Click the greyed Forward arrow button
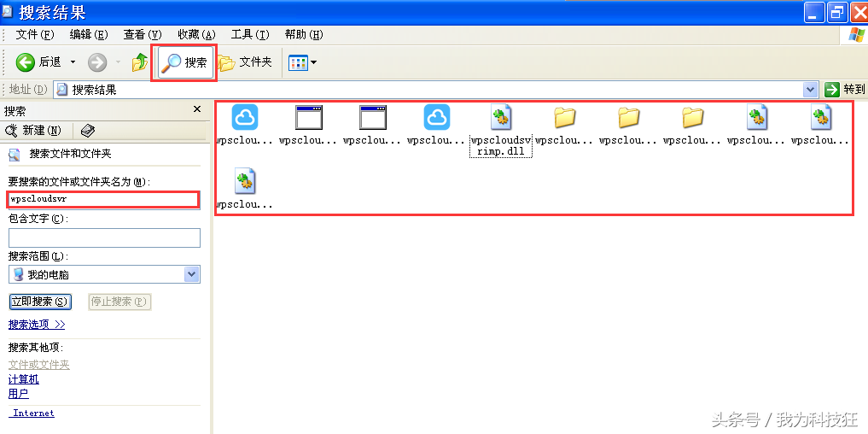This screenshot has width=868, height=434. [97, 62]
